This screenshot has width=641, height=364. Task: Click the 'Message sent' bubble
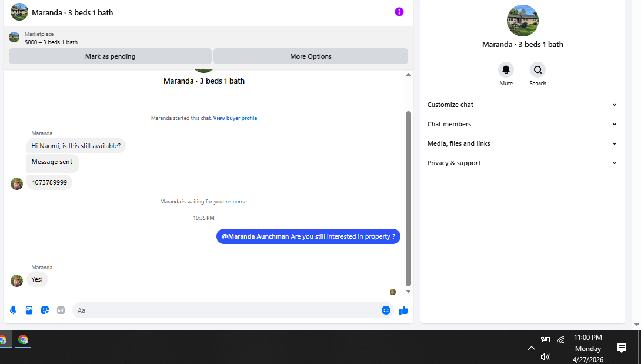(53, 163)
